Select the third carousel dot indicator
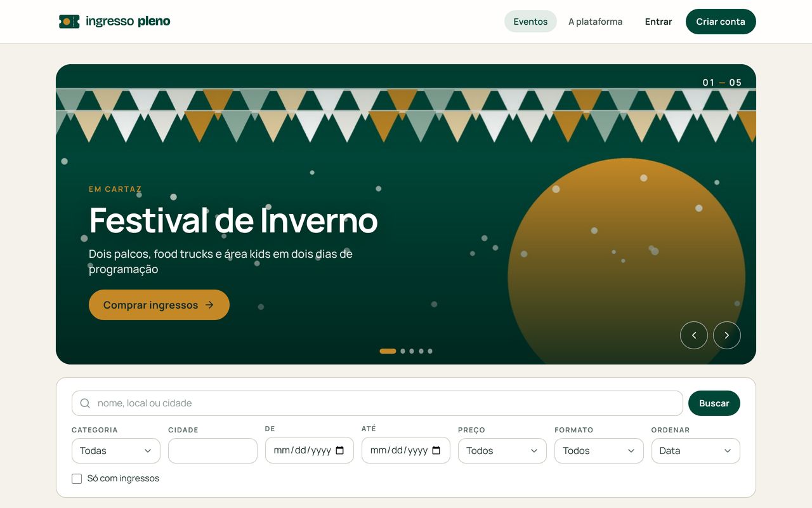812x508 pixels. [412, 351]
